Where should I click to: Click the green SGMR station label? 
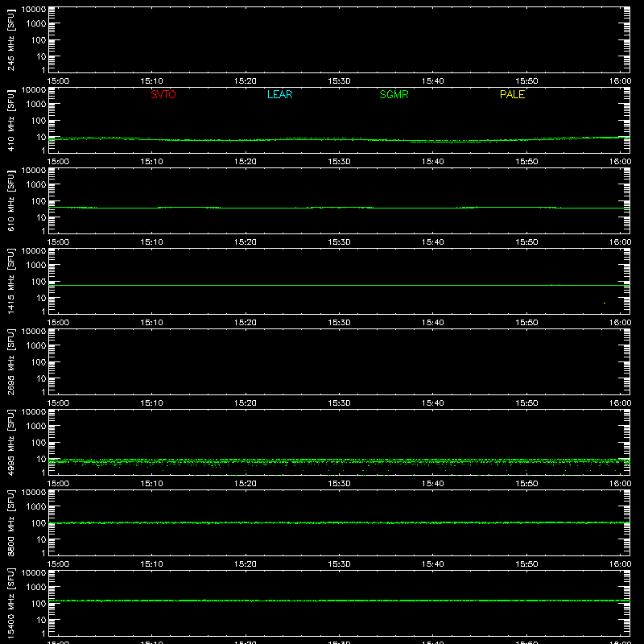click(394, 94)
